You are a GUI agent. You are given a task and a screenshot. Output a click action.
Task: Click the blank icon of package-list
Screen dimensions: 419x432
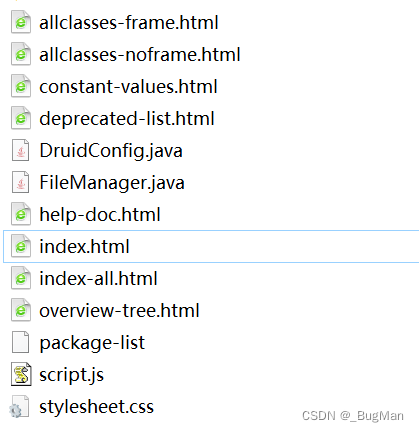[x=21, y=342]
